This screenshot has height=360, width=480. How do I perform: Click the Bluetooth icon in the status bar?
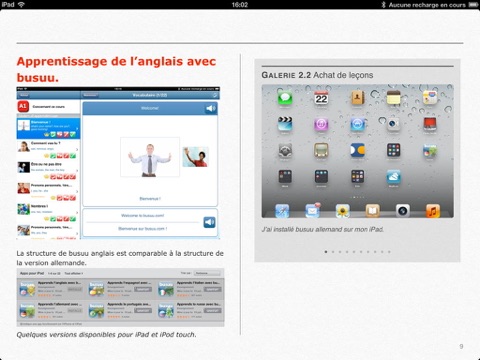click(383, 4)
